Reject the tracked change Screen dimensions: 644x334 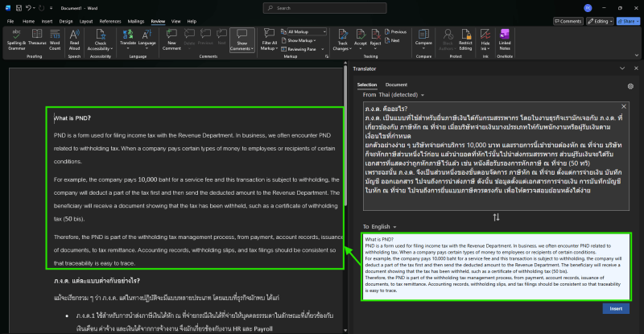375,38
